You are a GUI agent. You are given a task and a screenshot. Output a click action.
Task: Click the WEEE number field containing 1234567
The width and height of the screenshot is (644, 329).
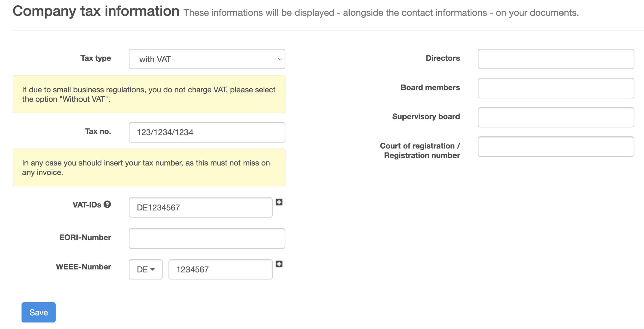tap(220, 269)
